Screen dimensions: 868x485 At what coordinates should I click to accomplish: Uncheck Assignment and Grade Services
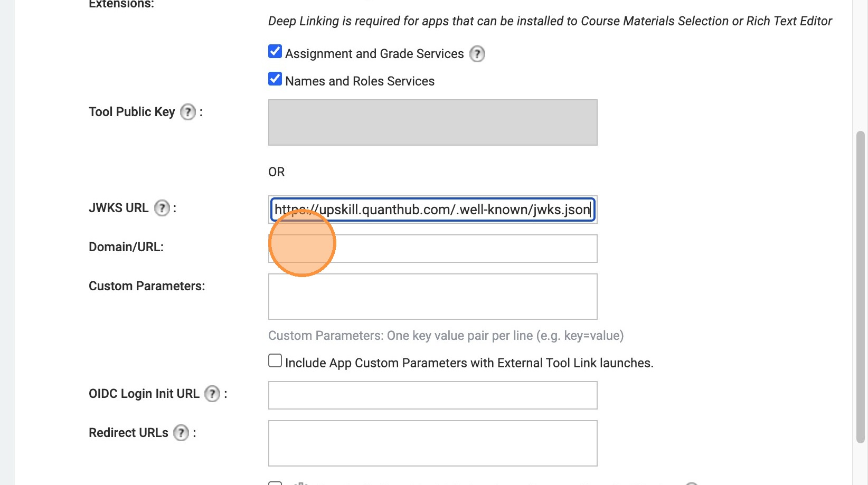tap(275, 52)
